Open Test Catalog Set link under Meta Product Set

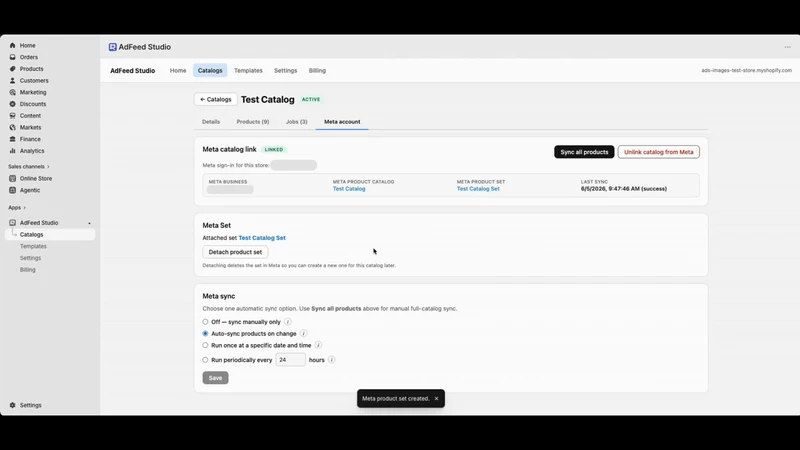click(x=478, y=189)
